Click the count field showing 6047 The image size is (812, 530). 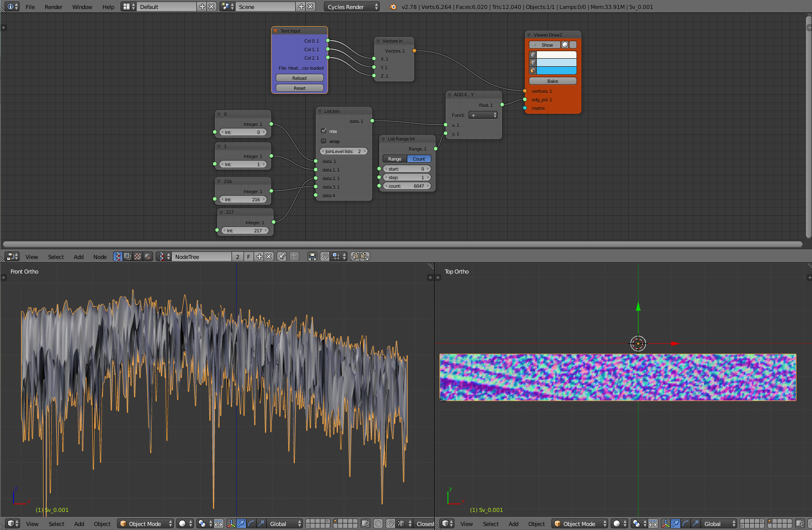pyautogui.click(x=407, y=186)
